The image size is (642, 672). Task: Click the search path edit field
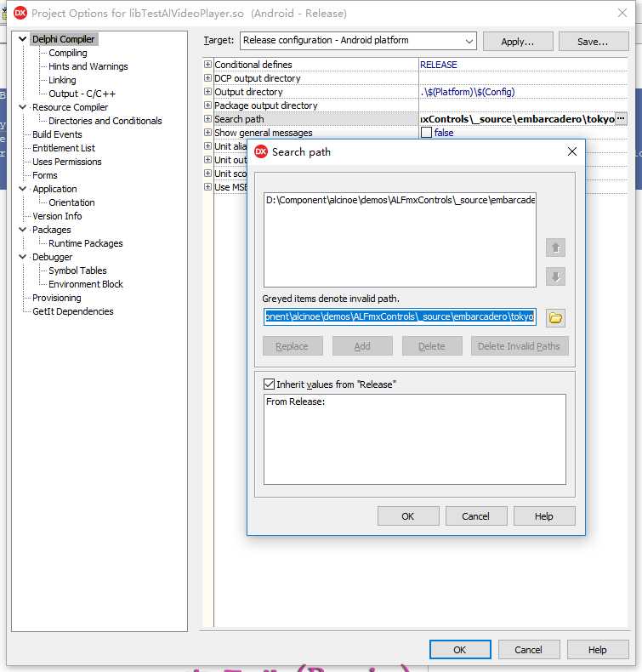coord(400,316)
